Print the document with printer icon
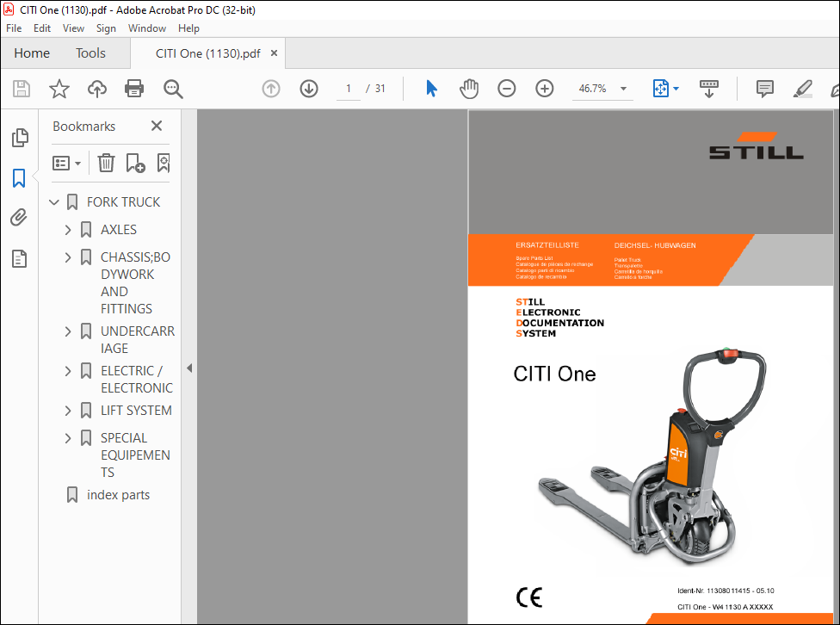 (134, 89)
